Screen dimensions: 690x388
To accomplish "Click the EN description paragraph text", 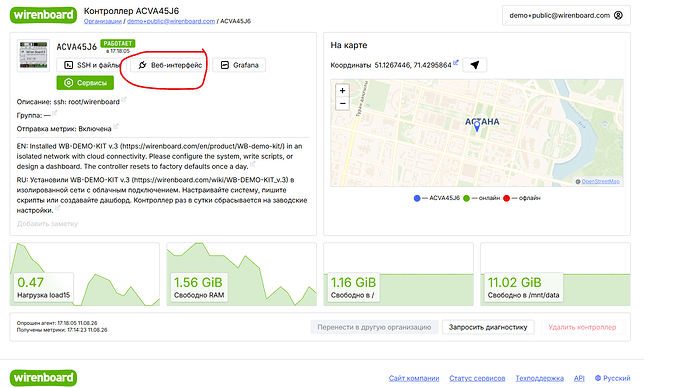I will 159,156.
